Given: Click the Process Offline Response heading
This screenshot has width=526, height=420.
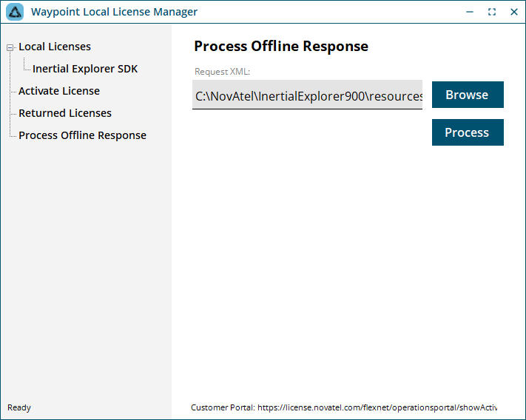Looking at the screenshot, I should [281, 47].
